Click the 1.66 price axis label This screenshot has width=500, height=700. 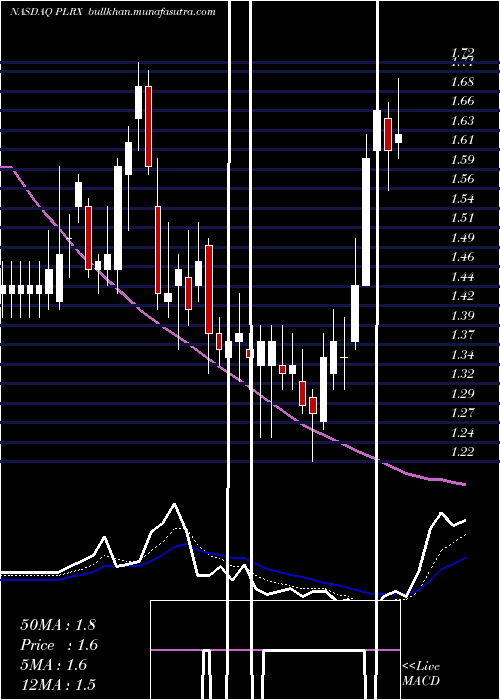[x=462, y=101]
